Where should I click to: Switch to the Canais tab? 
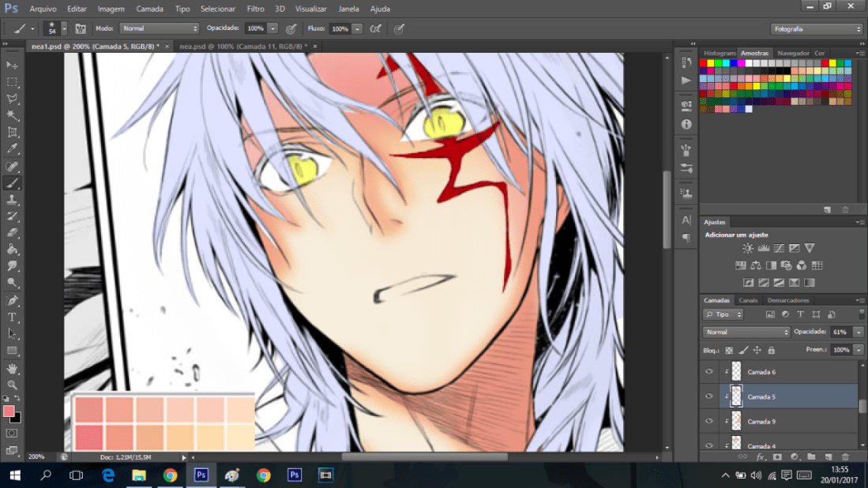(x=747, y=301)
